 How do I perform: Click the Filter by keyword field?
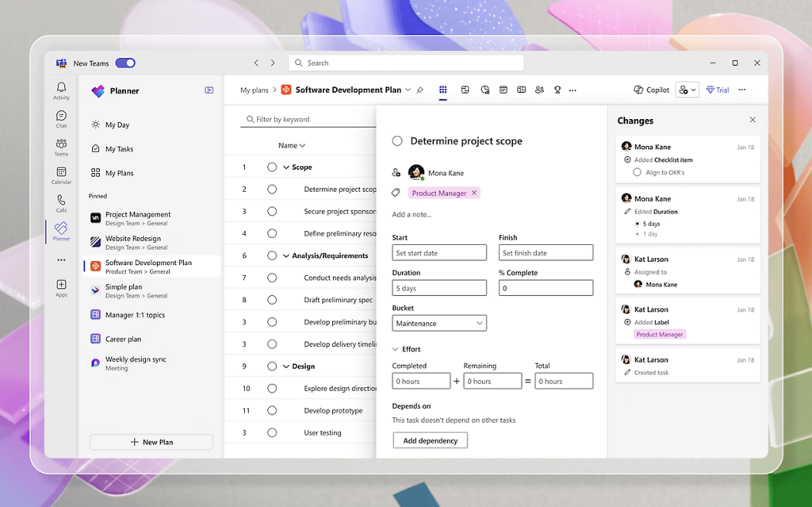(x=310, y=119)
